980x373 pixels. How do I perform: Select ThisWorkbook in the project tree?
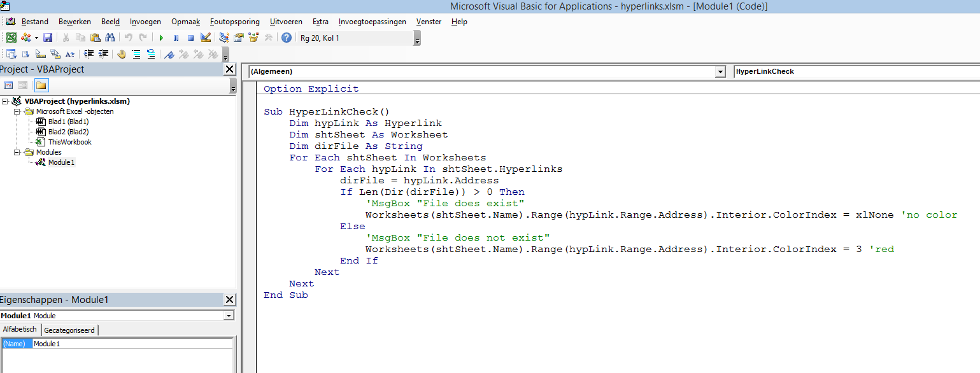(69, 142)
